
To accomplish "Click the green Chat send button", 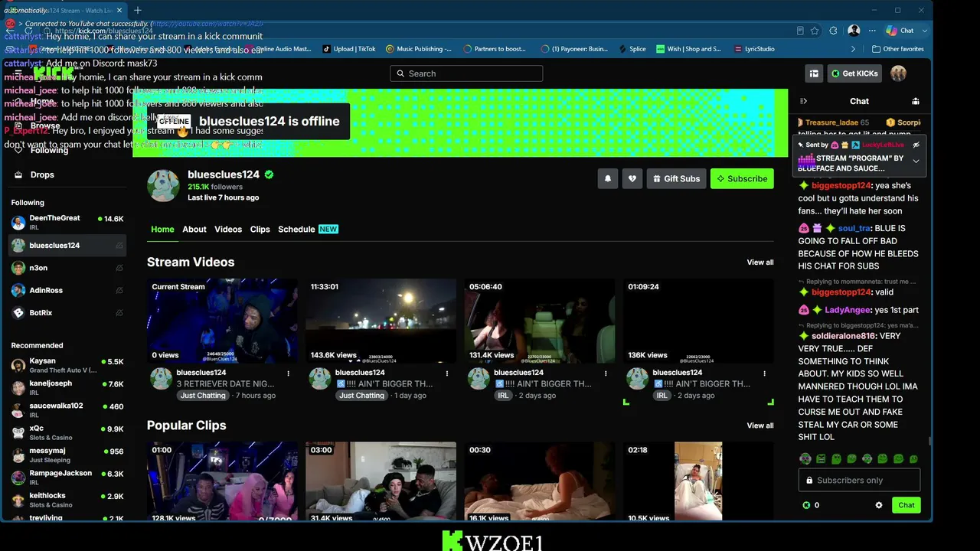I will coord(906,505).
